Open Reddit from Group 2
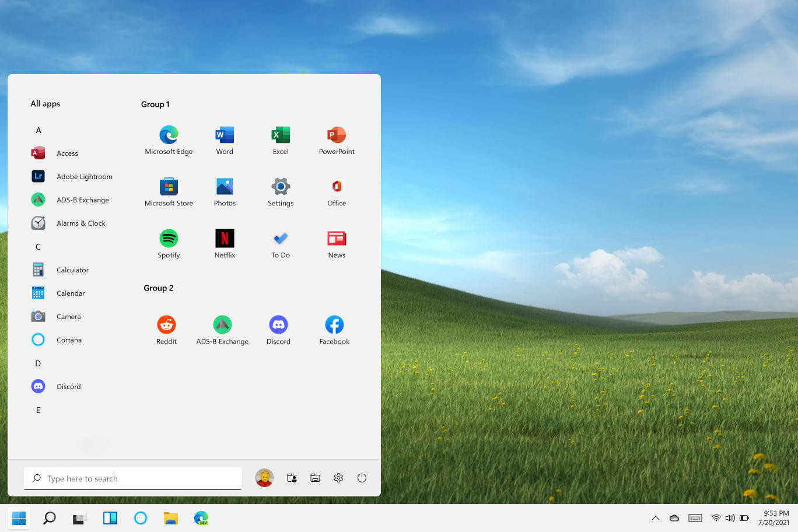 click(166, 330)
